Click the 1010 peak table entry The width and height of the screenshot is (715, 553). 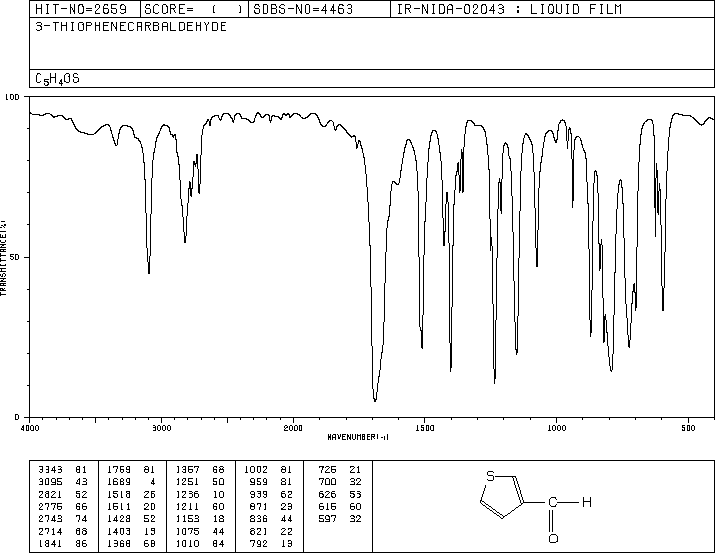click(x=187, y=544)
